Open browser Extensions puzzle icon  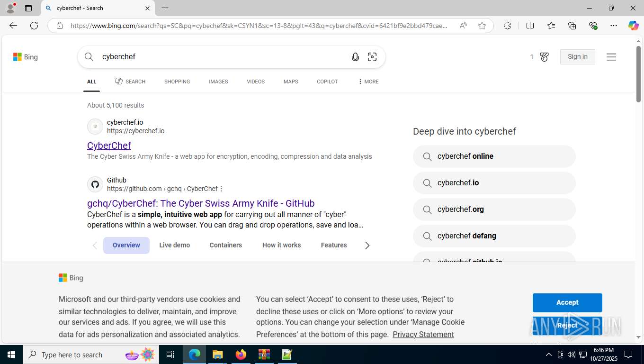(x=507, y=26)
